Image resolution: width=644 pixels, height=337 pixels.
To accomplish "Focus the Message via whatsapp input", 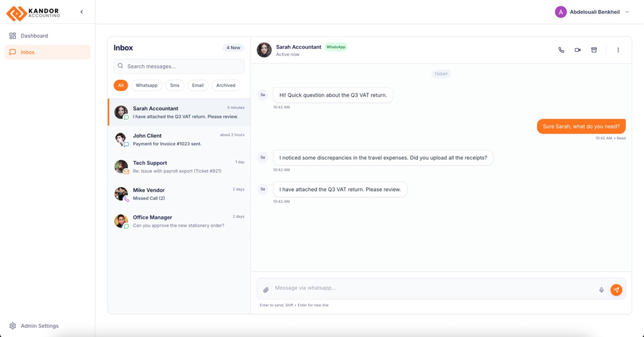I will 431,288.
